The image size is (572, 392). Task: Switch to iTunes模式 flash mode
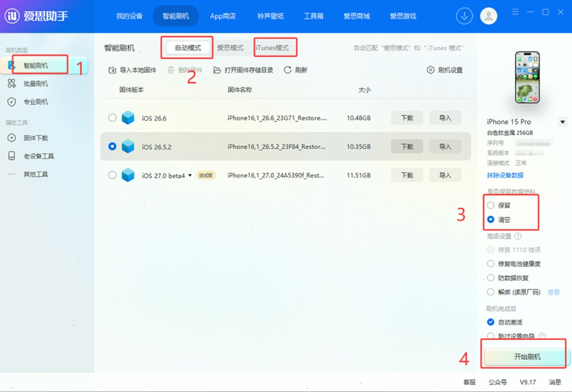pos(272,48)
